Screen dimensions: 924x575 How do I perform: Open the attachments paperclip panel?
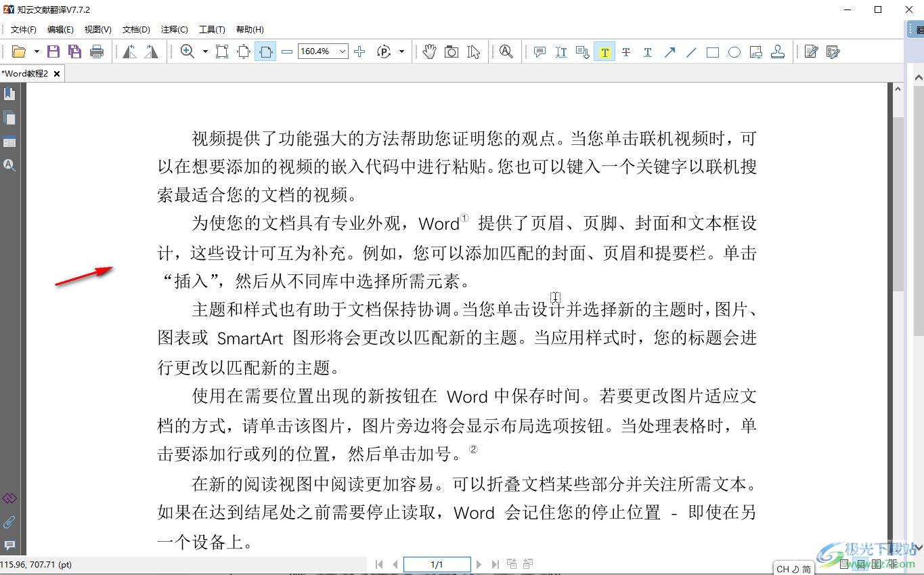(x=9, y=522)
